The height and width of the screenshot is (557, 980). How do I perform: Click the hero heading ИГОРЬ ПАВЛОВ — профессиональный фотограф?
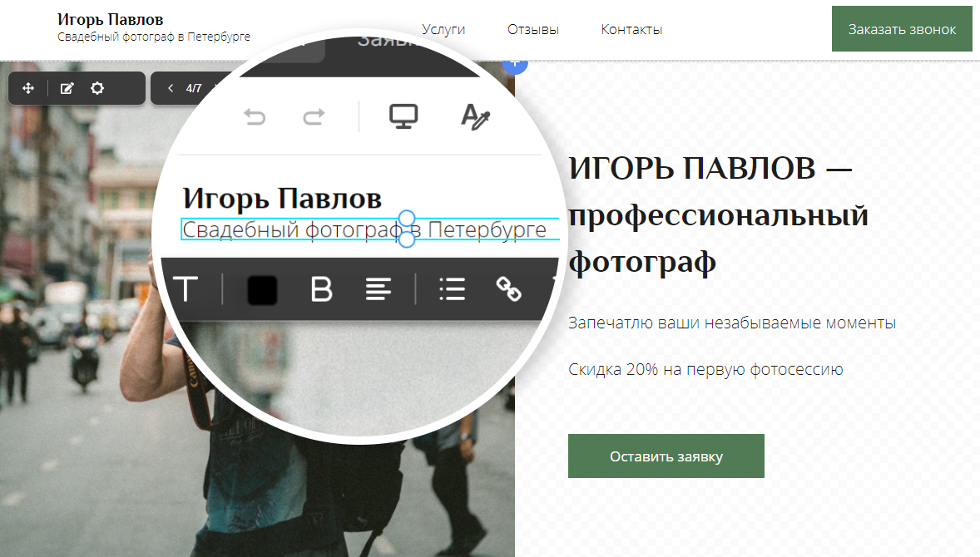pyautogui.click(x=719, y=214)
